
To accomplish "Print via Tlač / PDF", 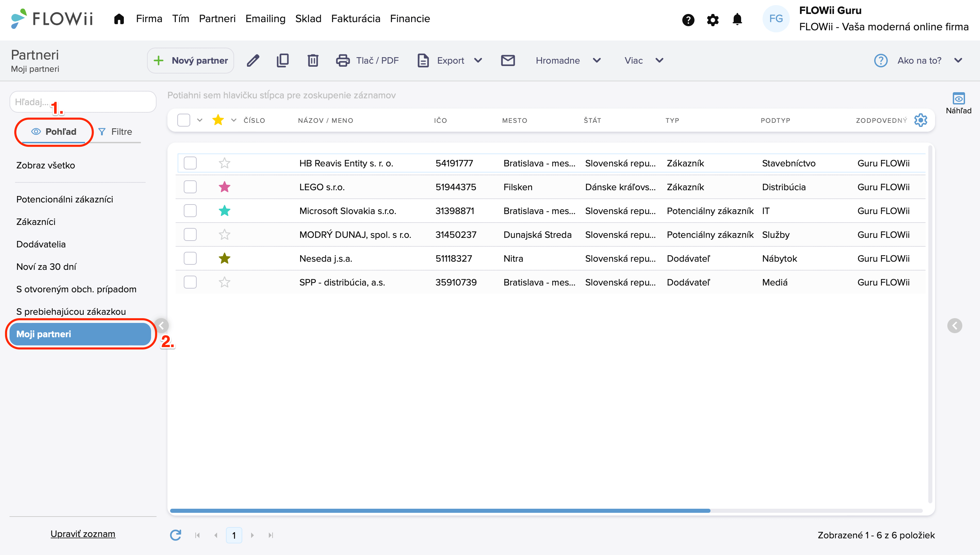I will (x=367, y=60).
